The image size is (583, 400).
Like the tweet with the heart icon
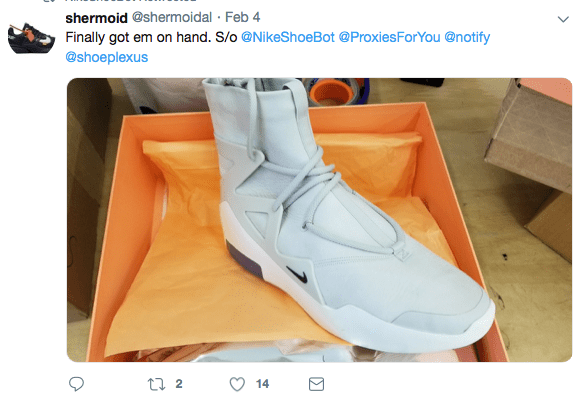[x=237, y=384]
